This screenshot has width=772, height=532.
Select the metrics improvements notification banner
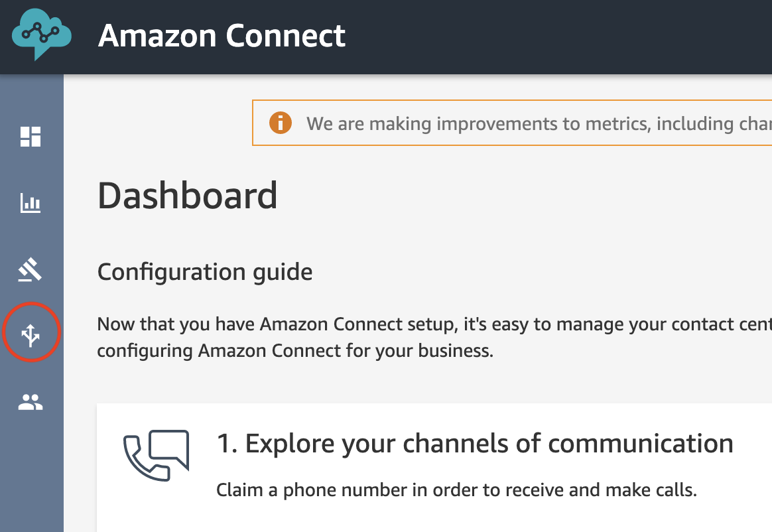click(512, 123)
